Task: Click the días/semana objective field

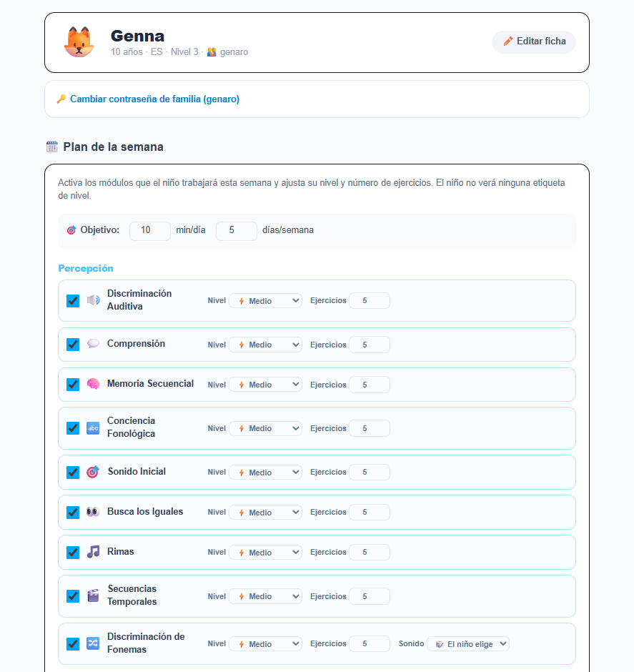Action: (237, 231)
